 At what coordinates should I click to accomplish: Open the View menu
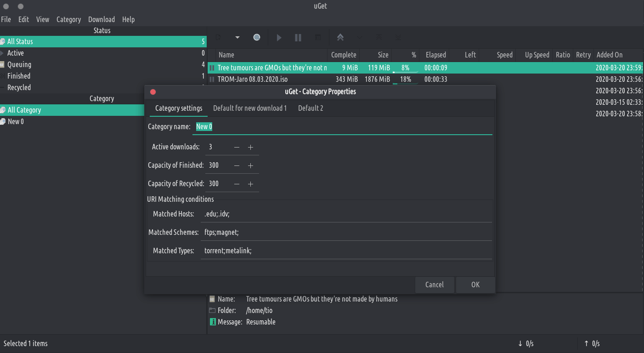coord(43,19)
